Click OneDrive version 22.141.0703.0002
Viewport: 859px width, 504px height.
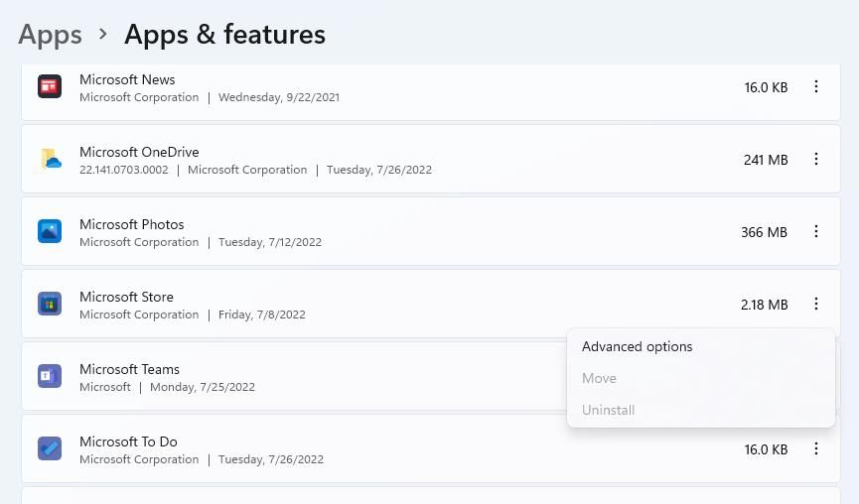[124, 170]
